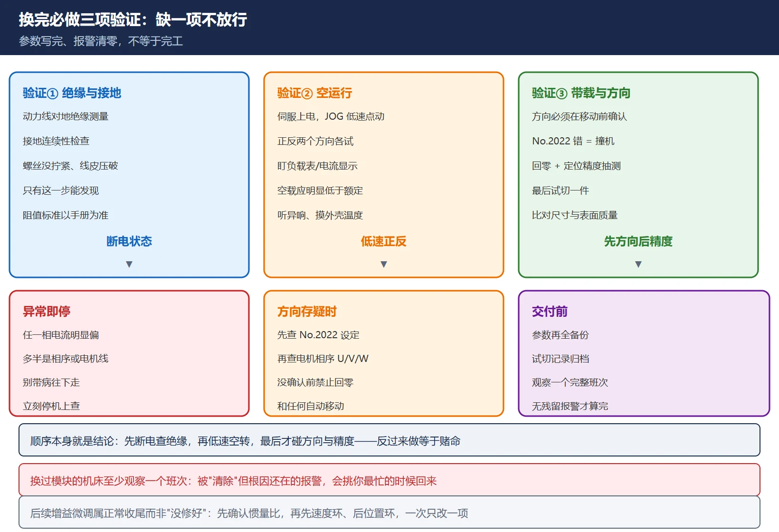The height and width of the screenshot is (532, 779).
Task: Click the 低速正反 label
Action: pos(384,241)
